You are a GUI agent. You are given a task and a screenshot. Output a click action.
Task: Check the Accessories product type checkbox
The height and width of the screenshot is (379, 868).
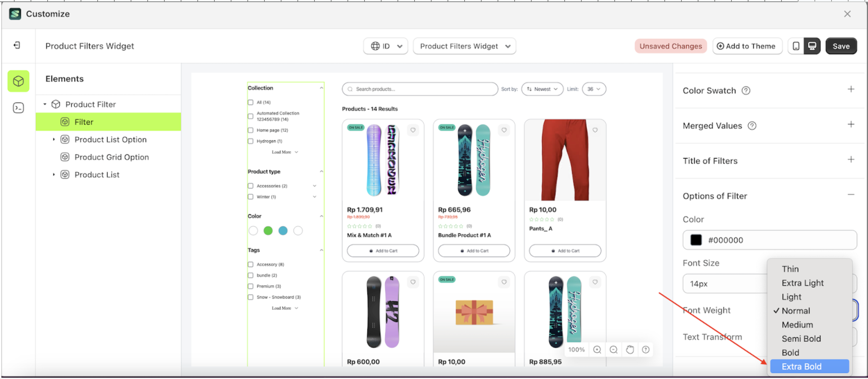(251, 186)
